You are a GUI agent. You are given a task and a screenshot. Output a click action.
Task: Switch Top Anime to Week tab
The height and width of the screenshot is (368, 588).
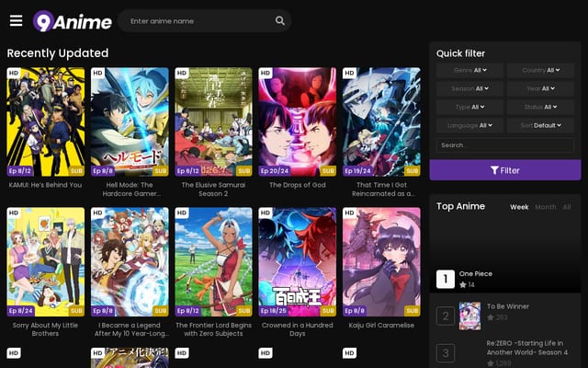pyautogui.click(x=519, y=207)
